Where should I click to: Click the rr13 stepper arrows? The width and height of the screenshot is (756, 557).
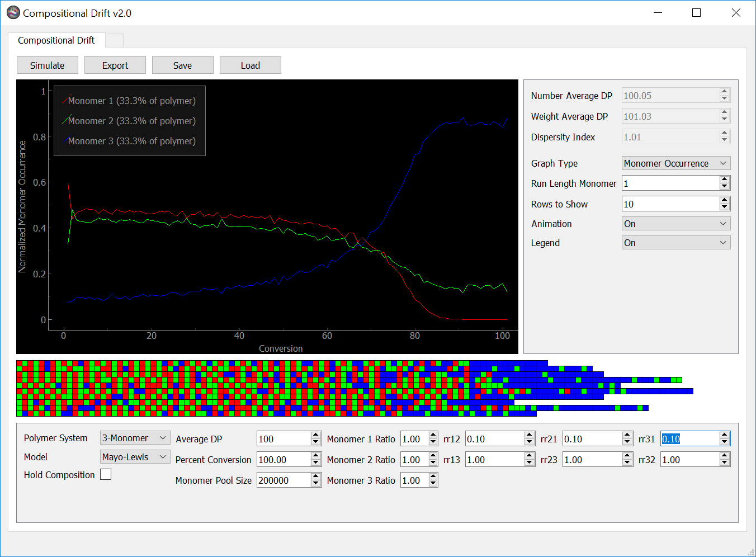tap(530, 460)
